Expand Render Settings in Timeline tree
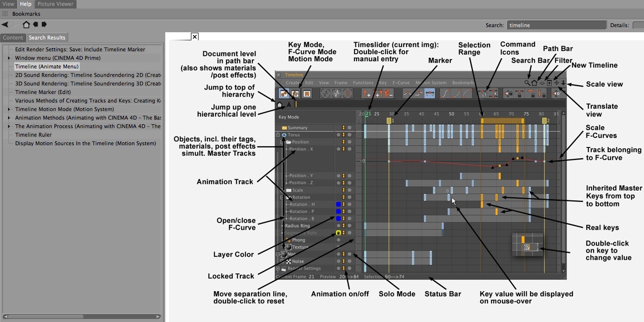The image size is (644, 322). tap(278, 268)
